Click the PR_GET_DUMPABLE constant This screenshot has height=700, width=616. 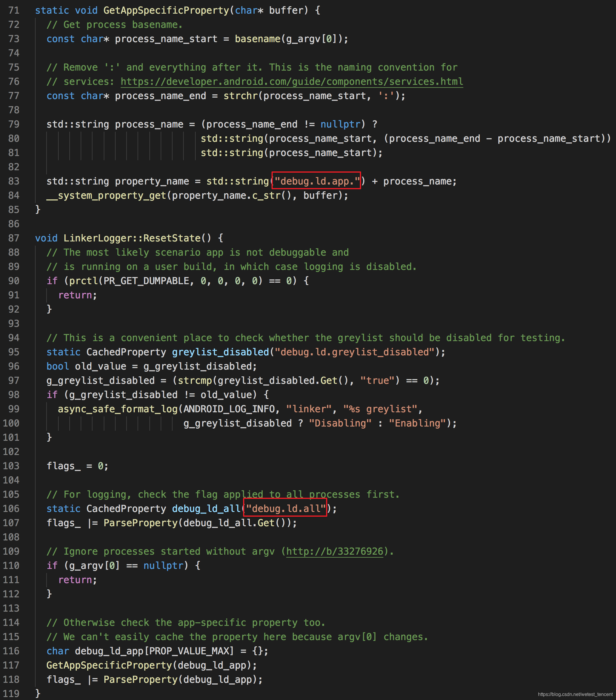coord(146,281)
